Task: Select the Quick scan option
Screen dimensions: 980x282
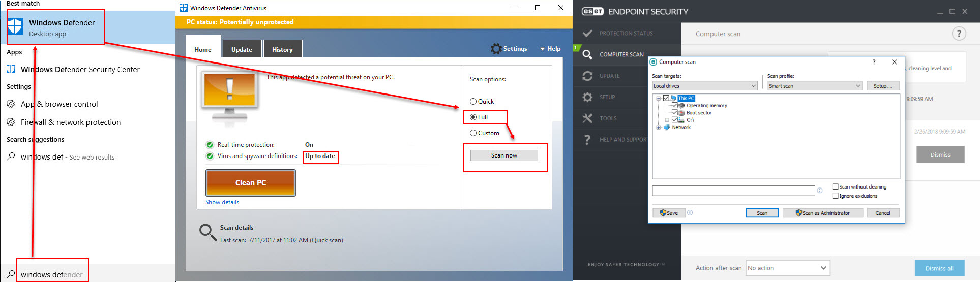Action: pos(473,102)
